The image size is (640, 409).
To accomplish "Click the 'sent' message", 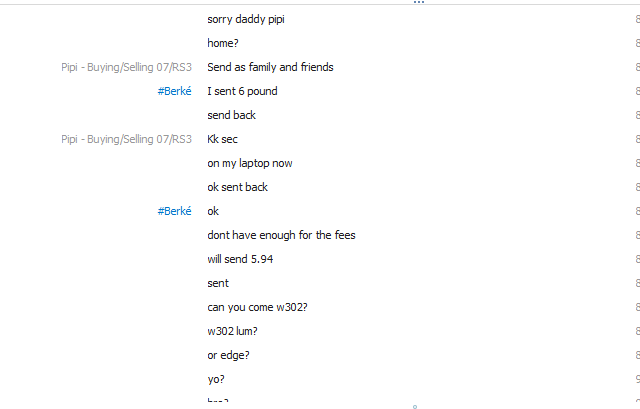I will (218, 283).
